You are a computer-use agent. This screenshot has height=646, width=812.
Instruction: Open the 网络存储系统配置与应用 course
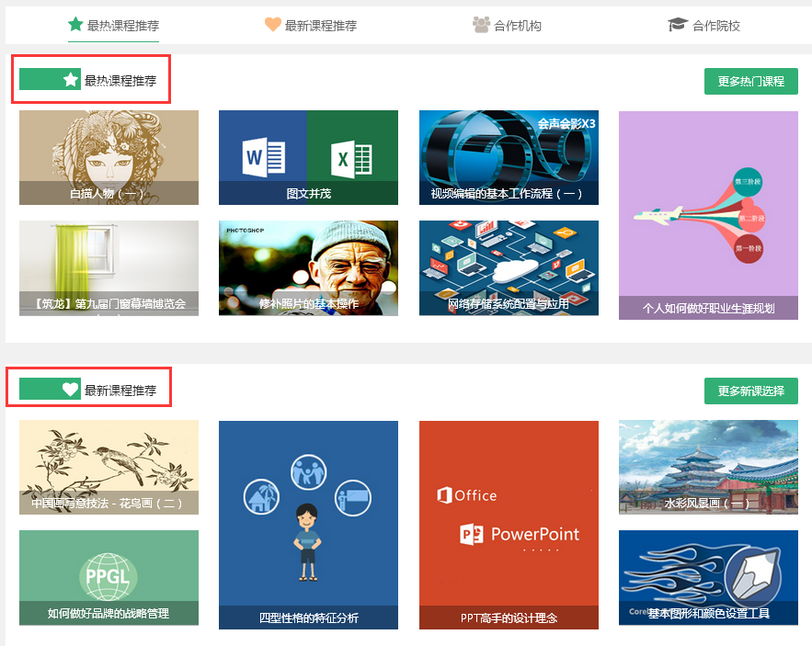tap(509, 267)
